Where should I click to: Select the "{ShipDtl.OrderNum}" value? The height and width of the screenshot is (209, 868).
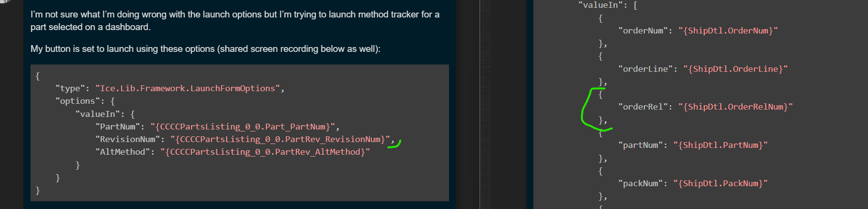(x=728, y=31)
